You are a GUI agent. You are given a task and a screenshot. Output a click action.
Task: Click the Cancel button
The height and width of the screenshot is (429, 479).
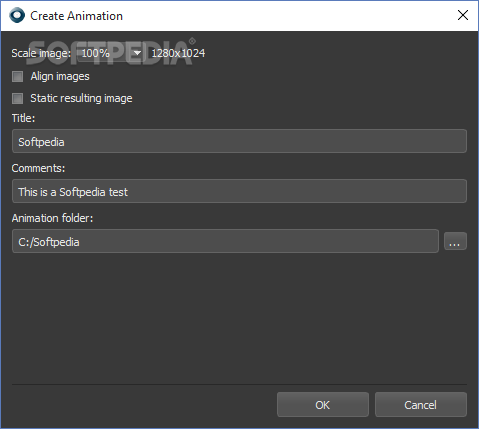click(x=421, y=405)
